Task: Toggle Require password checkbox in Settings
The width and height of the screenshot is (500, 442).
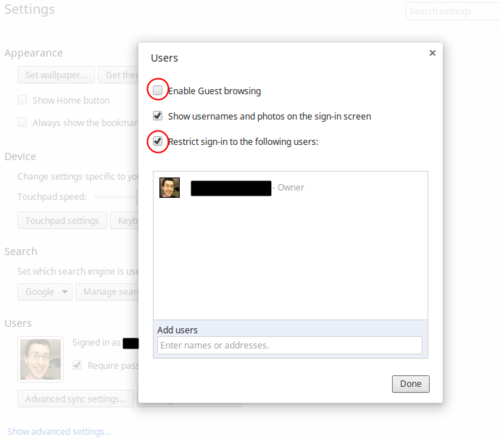Action: (77, 365)
